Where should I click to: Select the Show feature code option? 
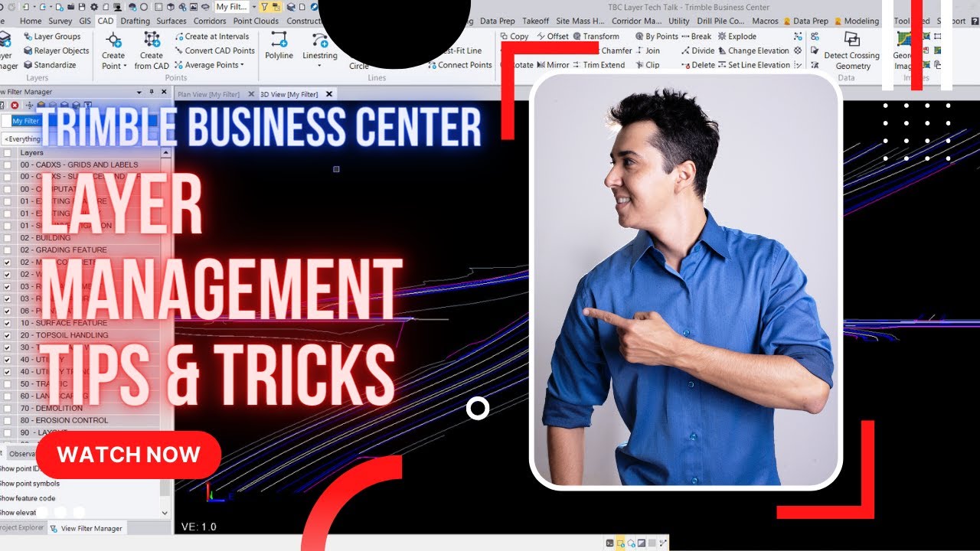click(x=28, y=498)
